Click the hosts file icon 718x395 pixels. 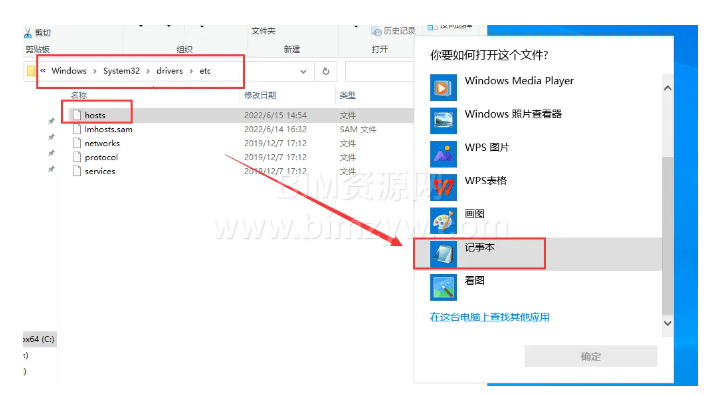click(77, 115)
